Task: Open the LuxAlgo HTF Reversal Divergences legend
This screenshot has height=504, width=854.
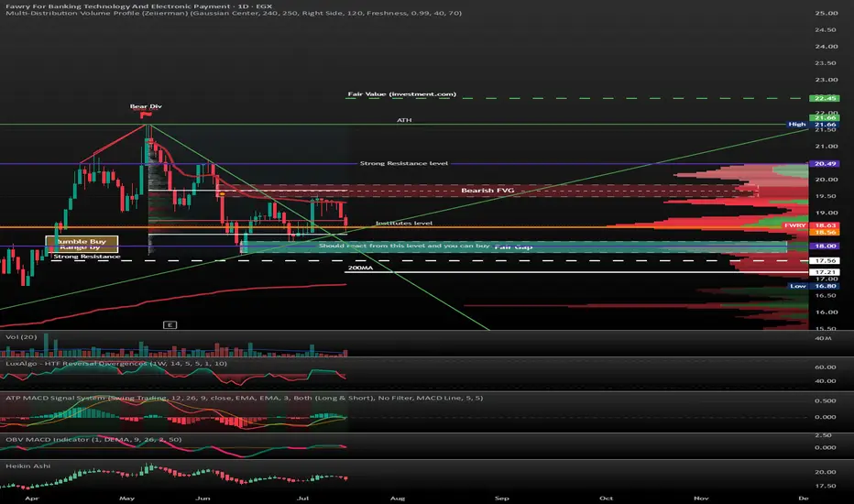Action: pyautogui.click(x=116, y=364)
